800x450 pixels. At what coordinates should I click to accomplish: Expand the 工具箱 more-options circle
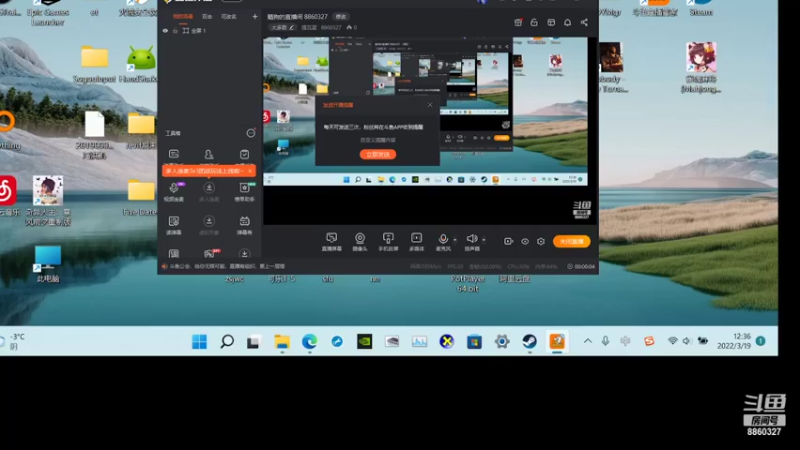[251, 133]
